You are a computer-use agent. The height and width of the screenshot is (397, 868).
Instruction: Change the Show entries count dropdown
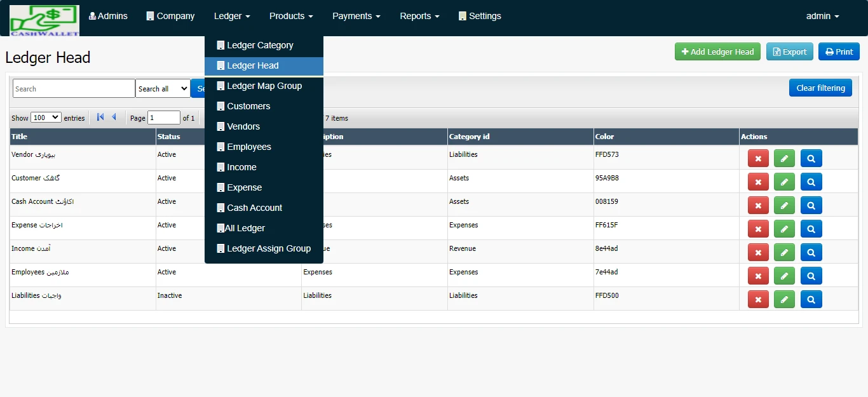(x=46, y=118)
